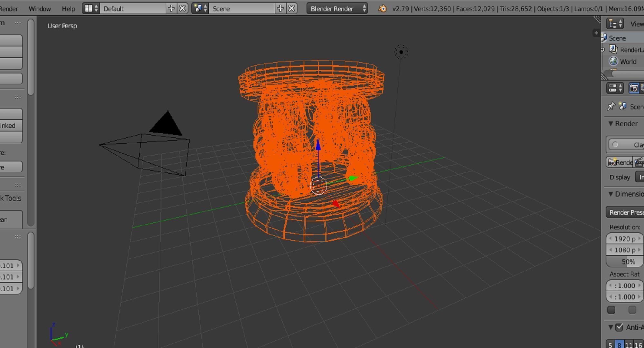Viewport: 644px width, 348px height.
Task: Click the Render image camera icon
Action: [612, 162]
